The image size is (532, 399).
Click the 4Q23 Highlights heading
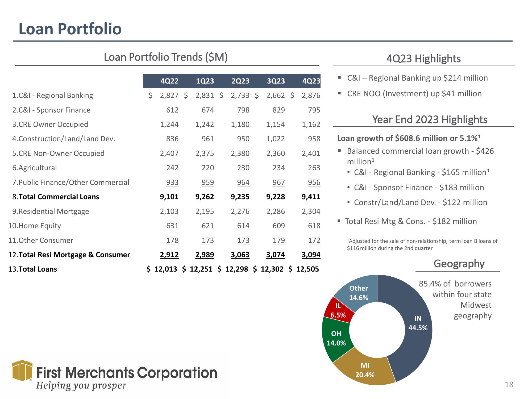tap(423, 59)
